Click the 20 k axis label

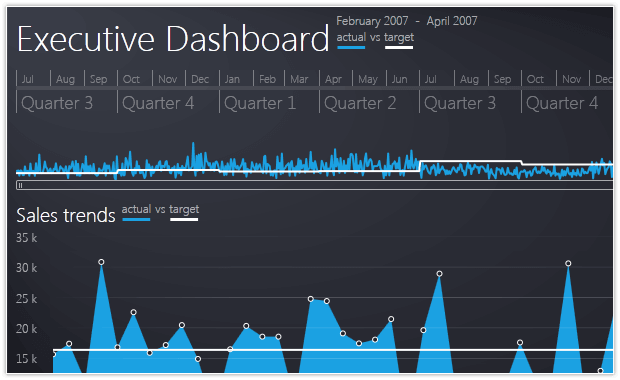click(26, 329)
